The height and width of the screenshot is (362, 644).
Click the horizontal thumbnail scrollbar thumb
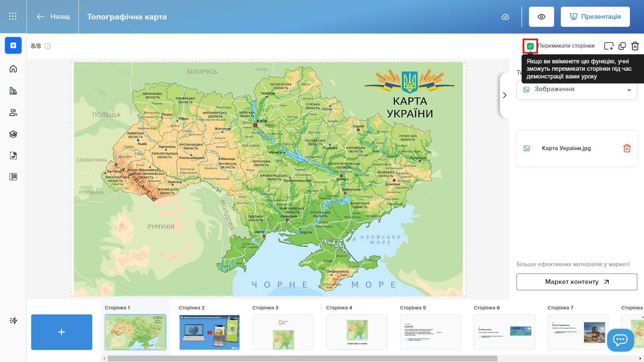coord(303,358)
